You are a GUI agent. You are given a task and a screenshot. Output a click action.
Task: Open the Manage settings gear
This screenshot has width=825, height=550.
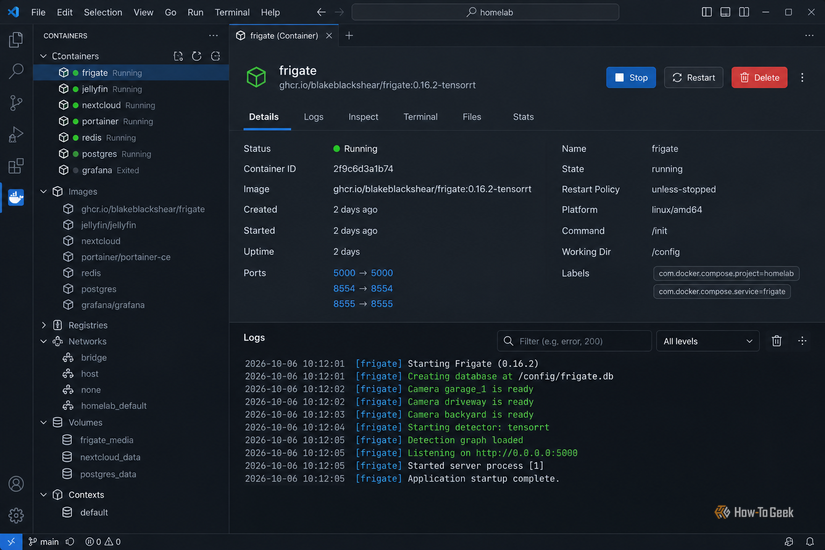[16, 515]
